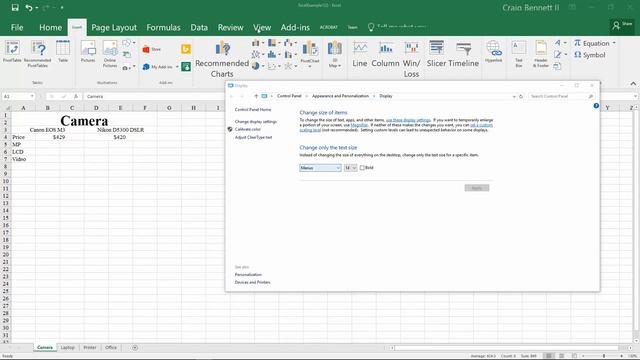The width and height of the screenshot is (640, 360).
Task: Click the zoom slider in status bar
Action: click(604, 356)
